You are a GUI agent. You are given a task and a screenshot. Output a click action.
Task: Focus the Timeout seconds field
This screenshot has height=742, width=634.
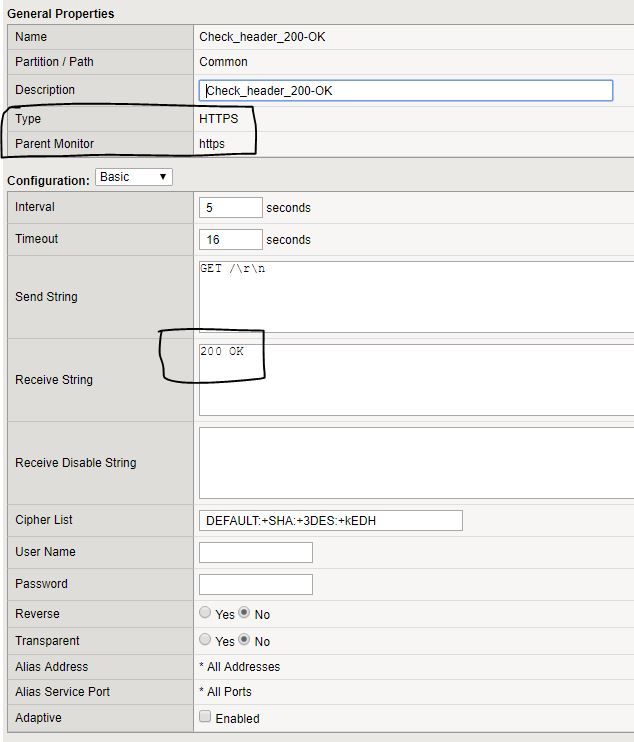231,240
